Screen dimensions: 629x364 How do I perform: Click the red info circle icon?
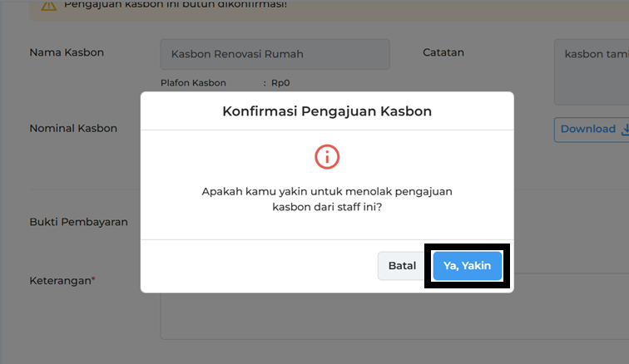(327, 156)
